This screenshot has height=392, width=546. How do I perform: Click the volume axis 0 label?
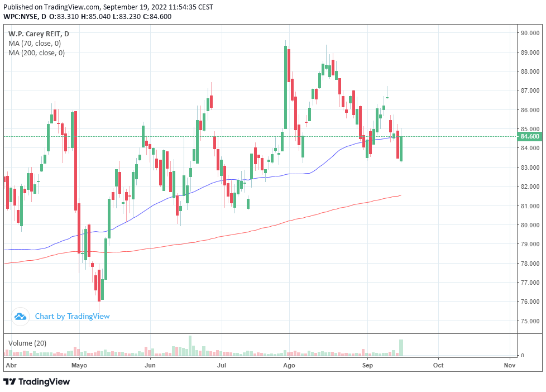(x=523, y=355)
